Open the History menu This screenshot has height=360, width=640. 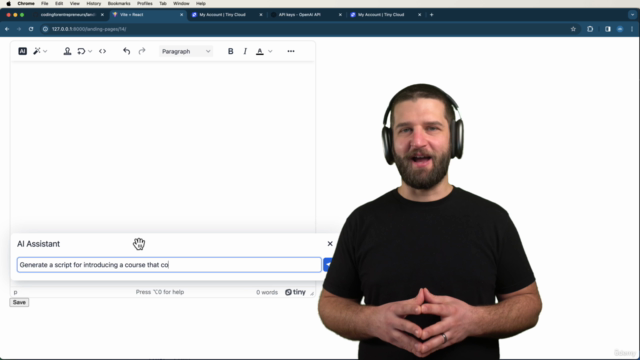coord(93,3)
